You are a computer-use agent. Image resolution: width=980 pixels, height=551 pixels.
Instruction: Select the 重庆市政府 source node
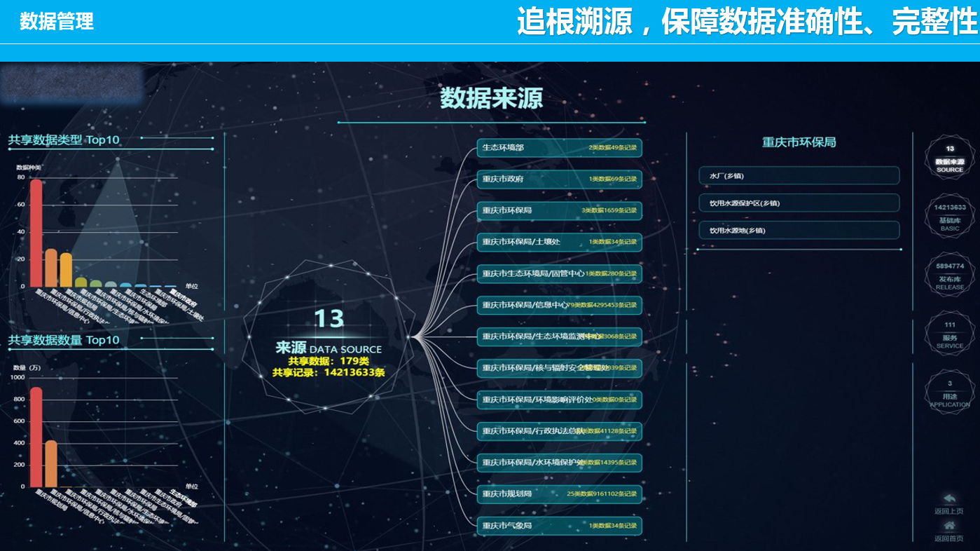[559, 179]
